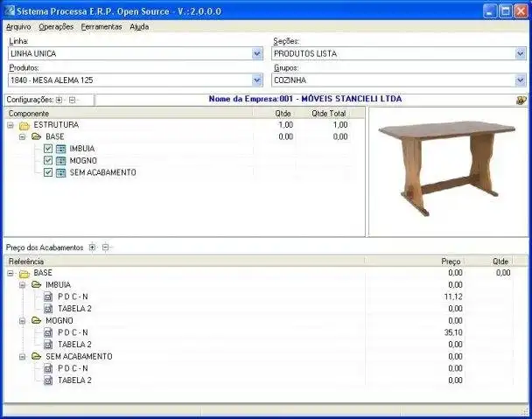Image resolution: width=532 pixels, height=419 pixels.
Task: Select the IMBUIA row in the Componente tree
Action: (x=82, y=149)
